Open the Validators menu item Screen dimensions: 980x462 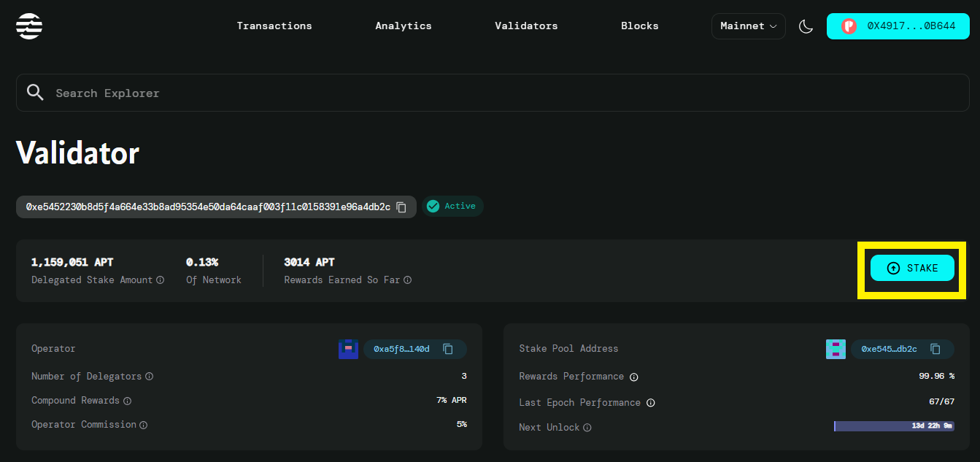[x=526, y=26]
